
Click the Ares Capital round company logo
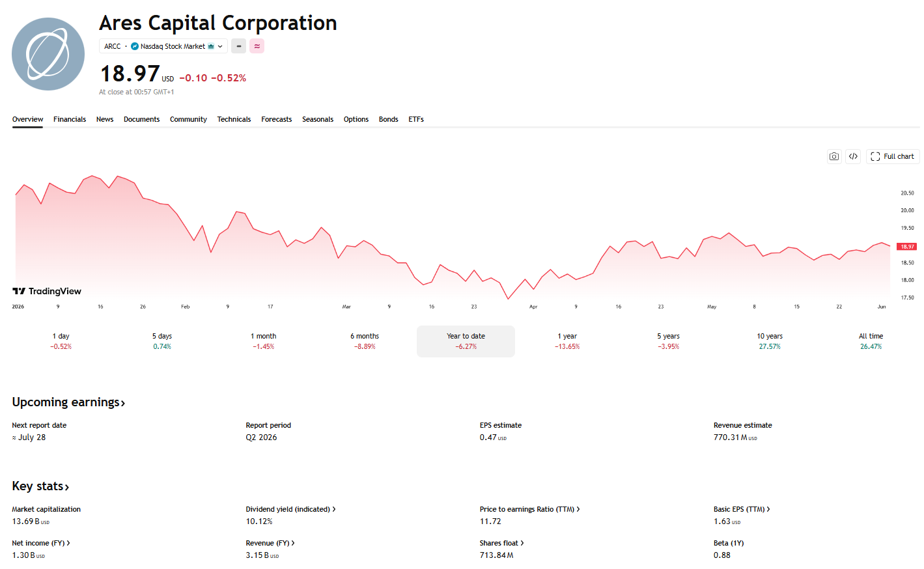[x=48, y=54]
